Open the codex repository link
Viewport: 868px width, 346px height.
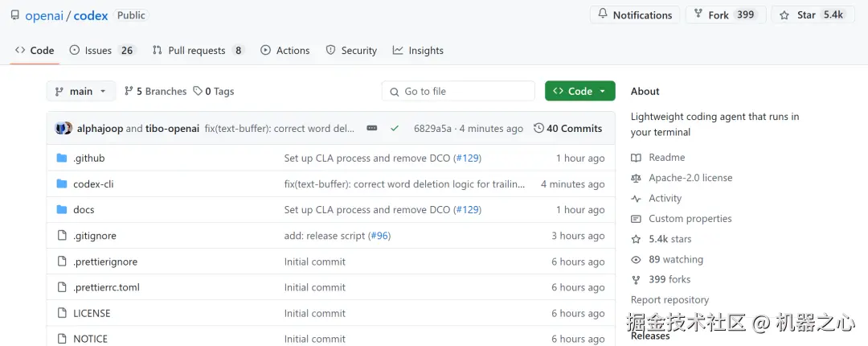[x=91, y=15]
